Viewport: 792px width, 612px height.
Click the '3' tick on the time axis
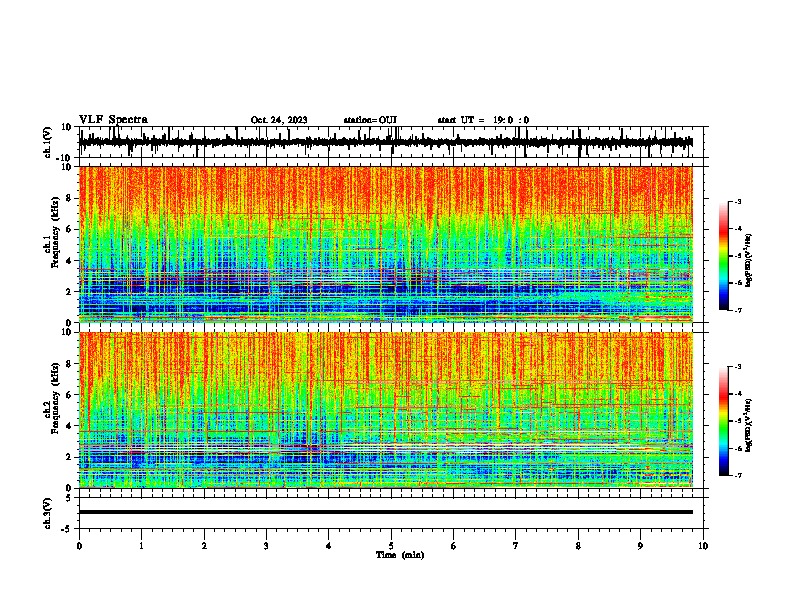[x=266, y=546]
